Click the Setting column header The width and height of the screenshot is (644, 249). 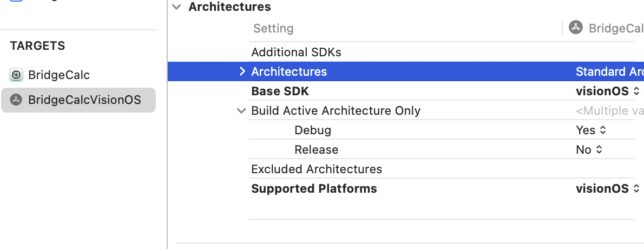(x=273, y=28)
